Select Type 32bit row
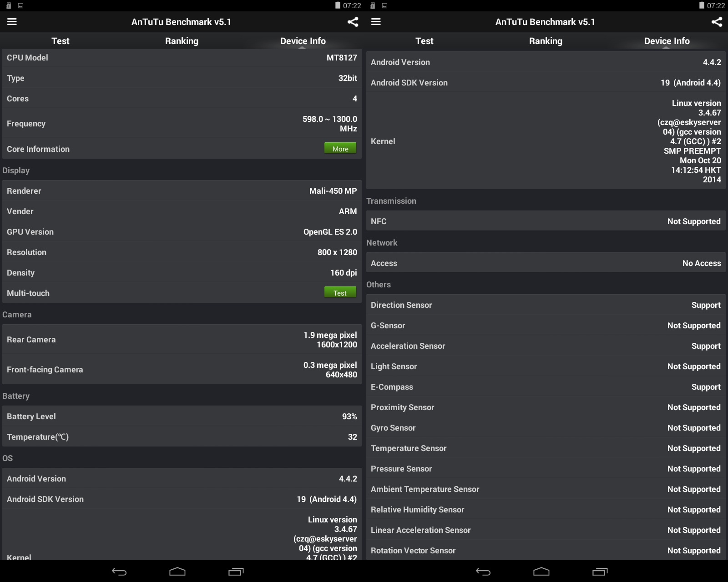Viewport: 728px width, 582px height. point(182,78)
